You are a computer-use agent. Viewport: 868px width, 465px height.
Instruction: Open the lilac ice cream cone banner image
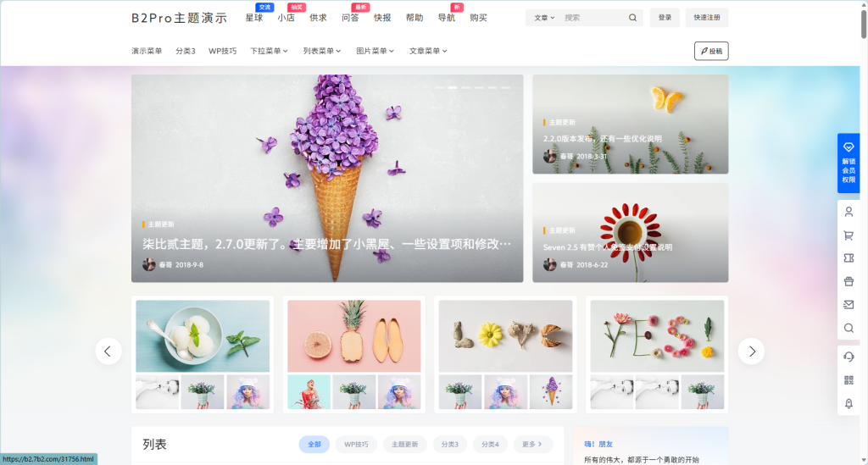(327, 179)
